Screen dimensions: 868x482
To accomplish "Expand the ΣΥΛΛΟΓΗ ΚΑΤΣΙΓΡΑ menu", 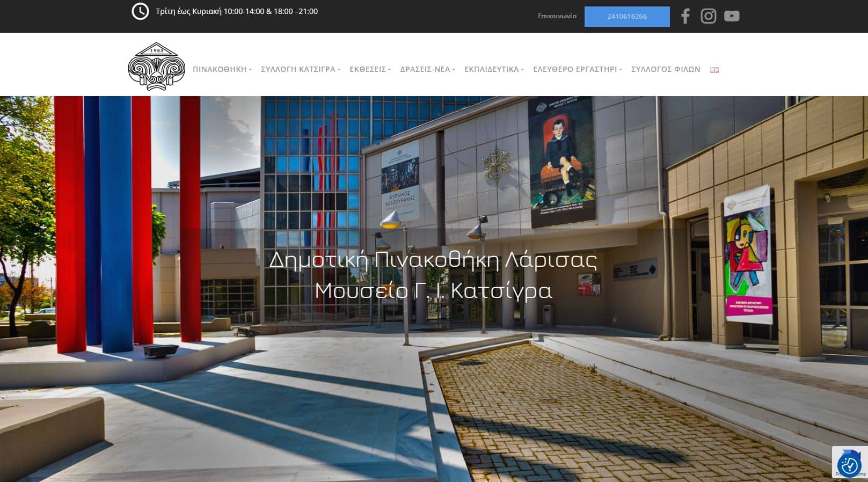I will coord(300,69).
